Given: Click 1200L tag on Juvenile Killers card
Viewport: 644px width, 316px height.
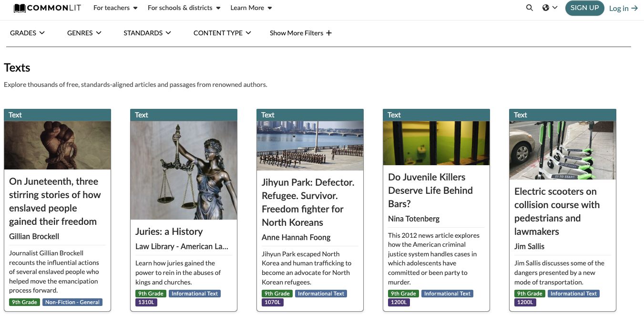Looking at the screenshot, I should 399,302.
